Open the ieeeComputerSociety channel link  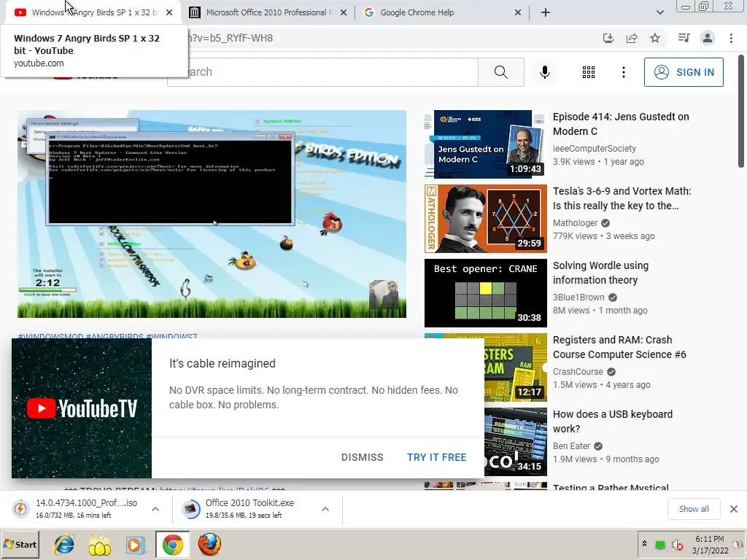[594, 149]
